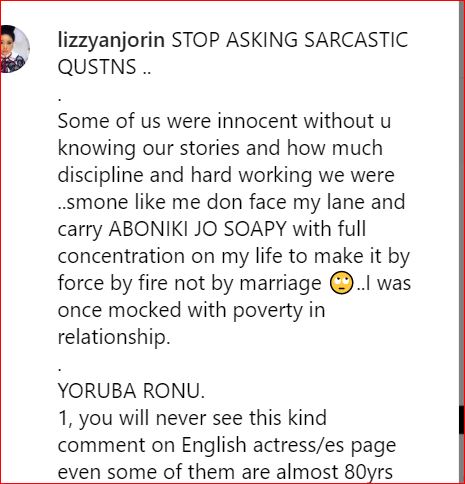Screen dimensions: 465x484
Task: Click the word QUSTNS in the caption
Action: pyautogui.click(x=97, y=67)
